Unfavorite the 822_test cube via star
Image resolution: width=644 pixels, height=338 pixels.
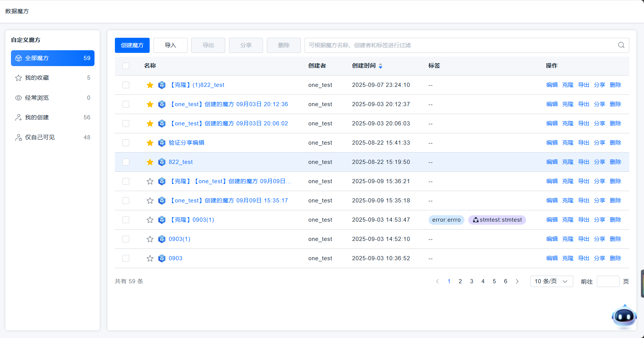[150, 162]
